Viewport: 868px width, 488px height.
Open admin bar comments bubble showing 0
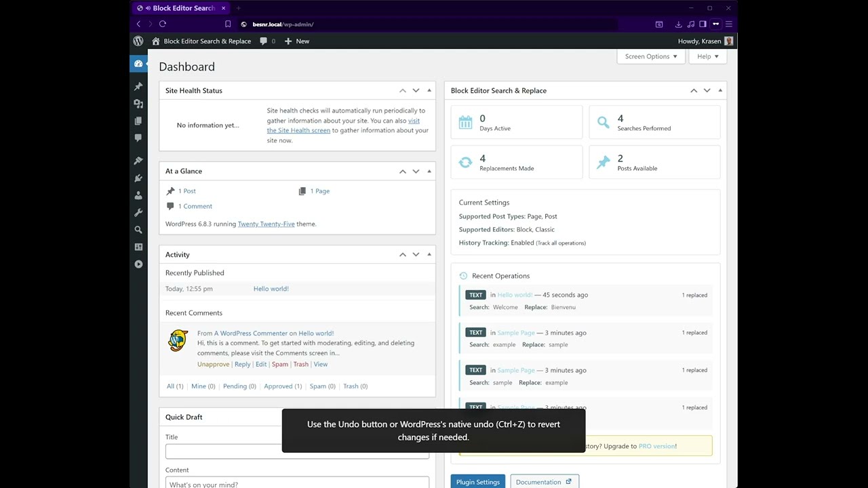pyautogui.click(x=268, y=41)
